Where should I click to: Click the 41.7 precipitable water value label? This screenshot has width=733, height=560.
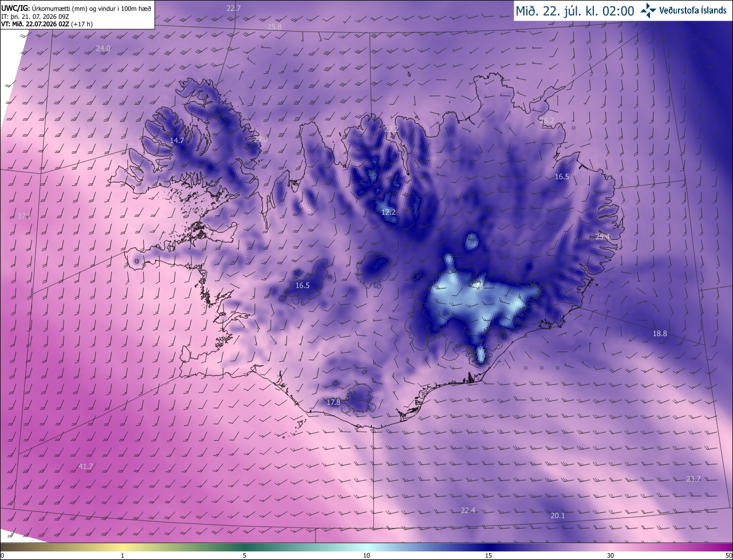click(x=85, y=467)
